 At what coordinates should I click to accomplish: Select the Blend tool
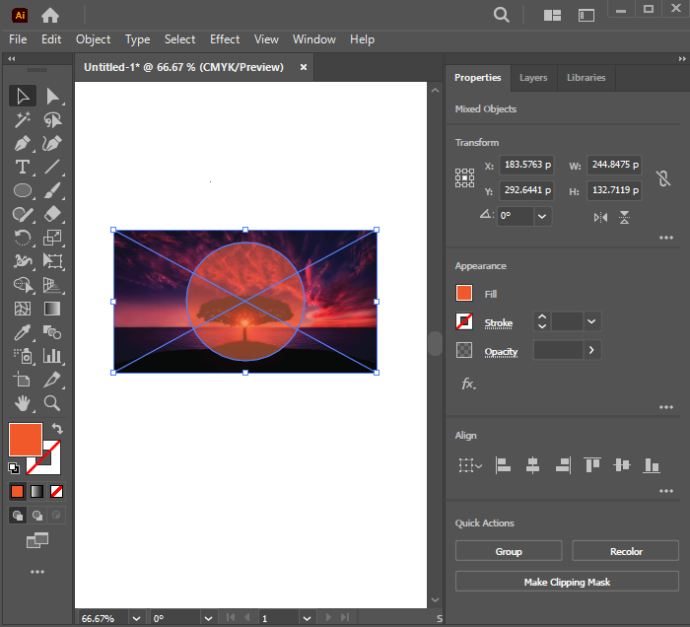52,333
